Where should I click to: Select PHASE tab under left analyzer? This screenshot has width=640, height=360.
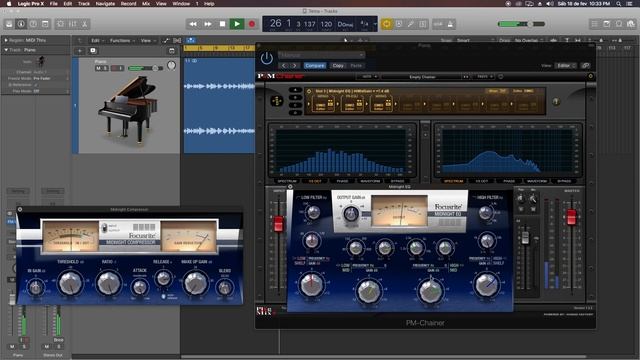[x=342, y=181]
